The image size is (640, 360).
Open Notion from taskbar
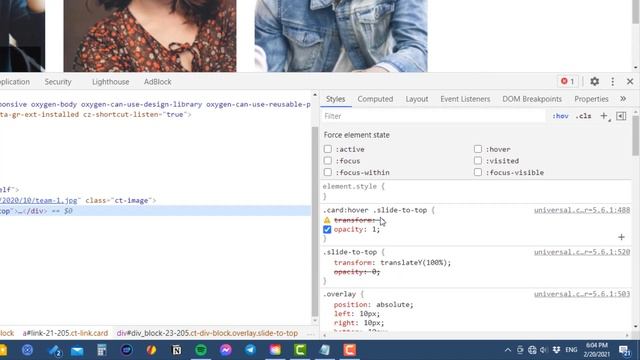[x=176, y=350]
